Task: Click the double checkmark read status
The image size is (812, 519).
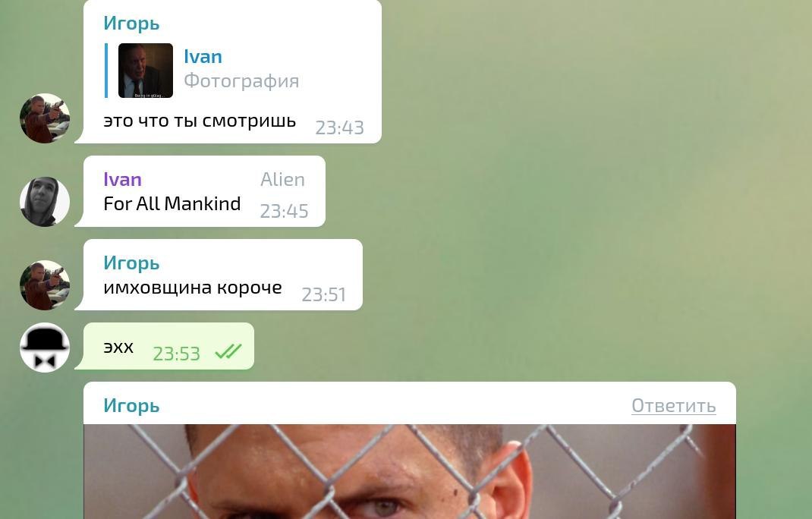Action: pos(228,352)
